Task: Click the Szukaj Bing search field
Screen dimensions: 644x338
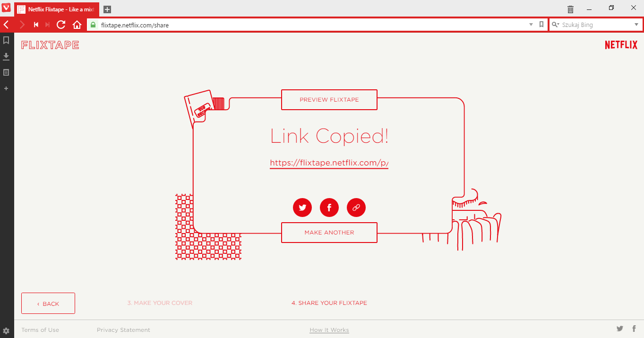Action: pyautogui.click(x=596, y=25)
